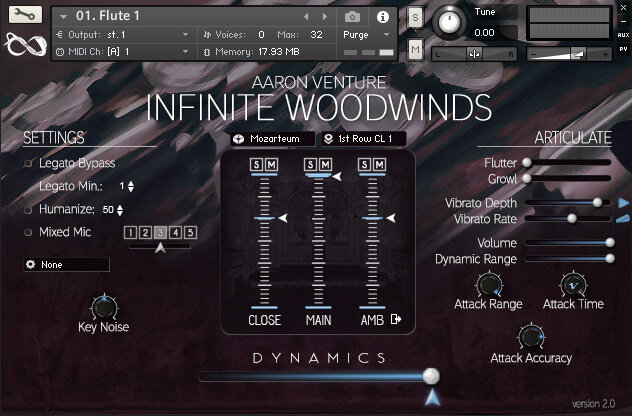This screenshot has height=416, width=632.
Task: Click the Attack Accuracy knob
Action: tap(530, 336)
